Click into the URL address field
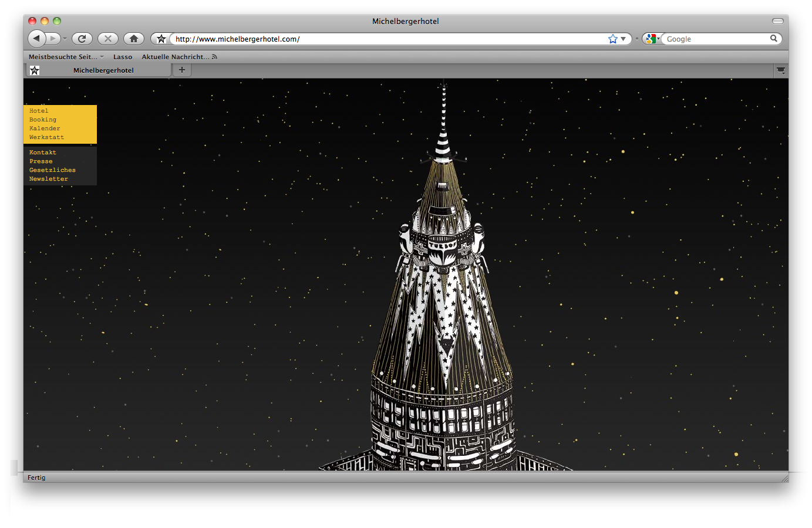The image size is (812, 528). [388, 39]
